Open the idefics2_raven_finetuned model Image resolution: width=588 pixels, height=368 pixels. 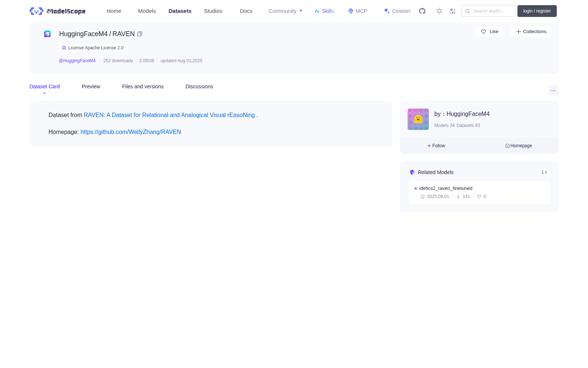[x=446, y=188]
